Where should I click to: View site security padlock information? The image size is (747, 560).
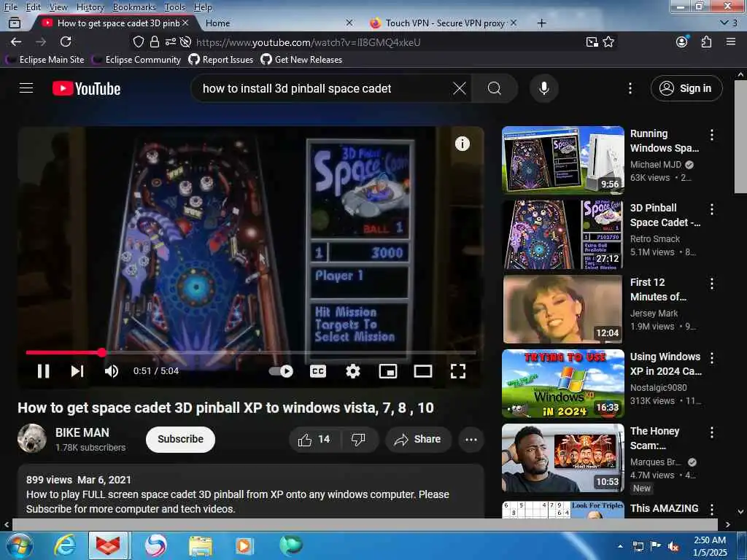[155, 42]
